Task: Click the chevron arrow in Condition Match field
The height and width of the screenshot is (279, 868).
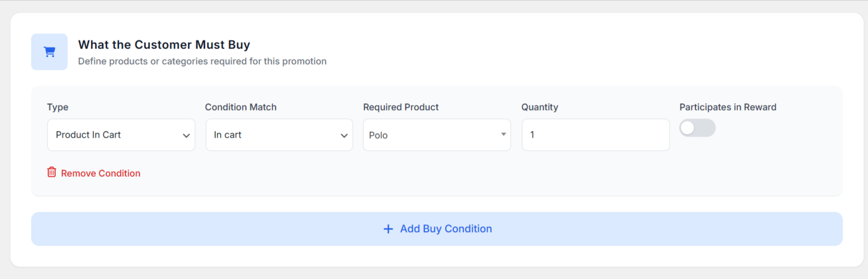Action: 344,136
